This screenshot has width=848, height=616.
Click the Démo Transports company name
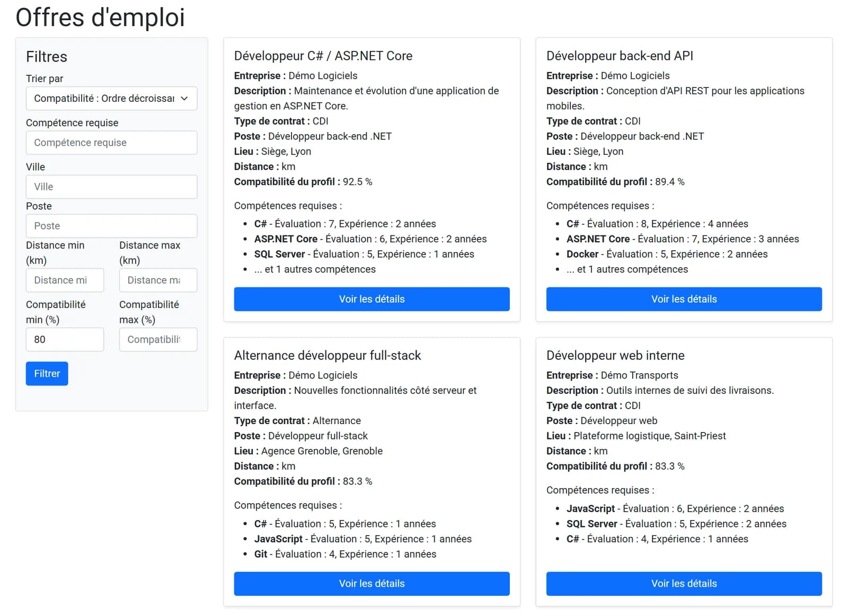[639, 375]
